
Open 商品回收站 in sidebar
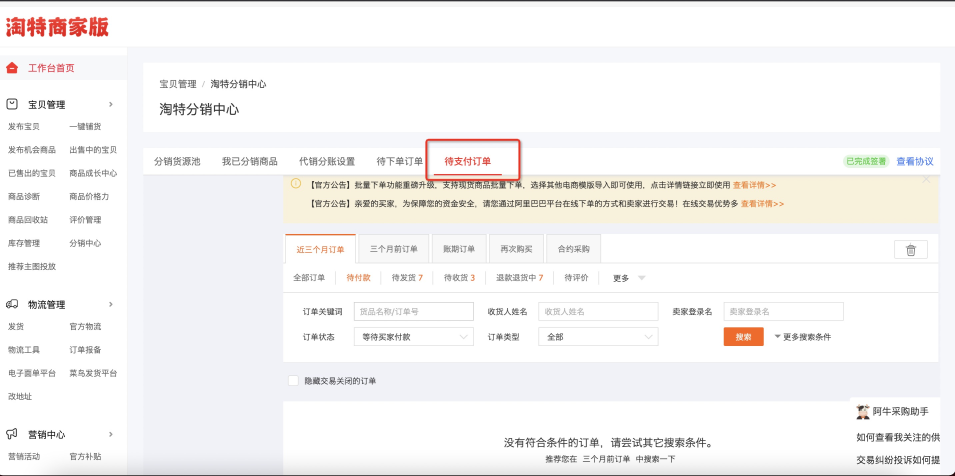click(28, 219)
